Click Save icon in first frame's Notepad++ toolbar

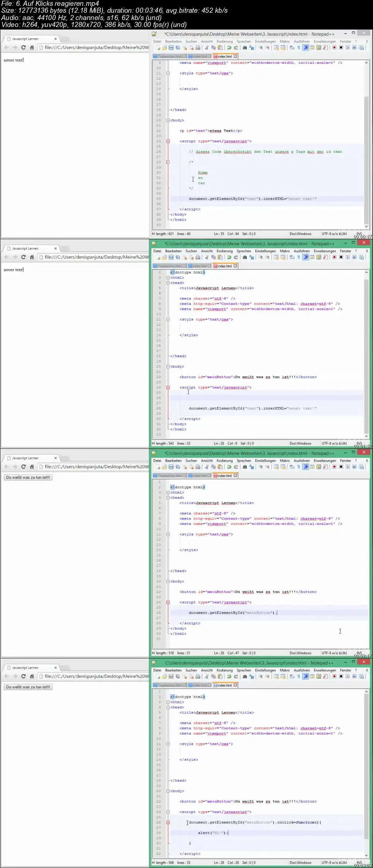pos(171,48)
